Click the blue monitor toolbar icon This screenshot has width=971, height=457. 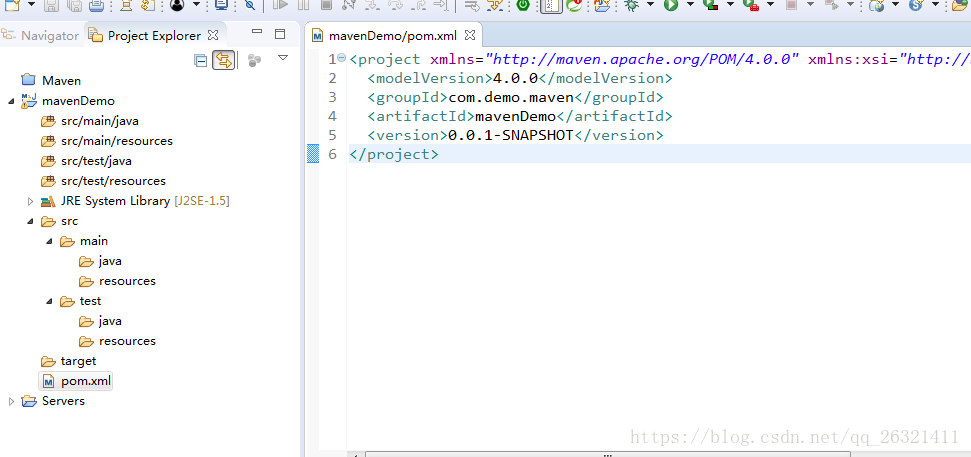click(x=221, y=5)
